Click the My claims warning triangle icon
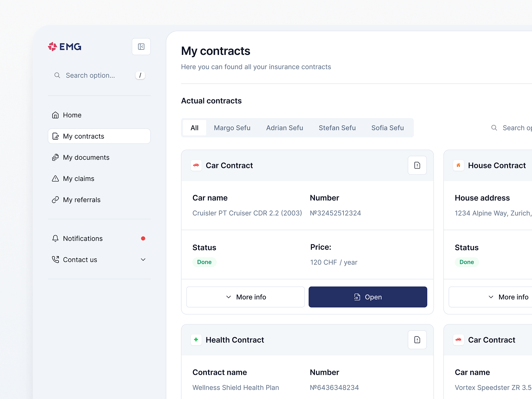 (x=56, y=179)
